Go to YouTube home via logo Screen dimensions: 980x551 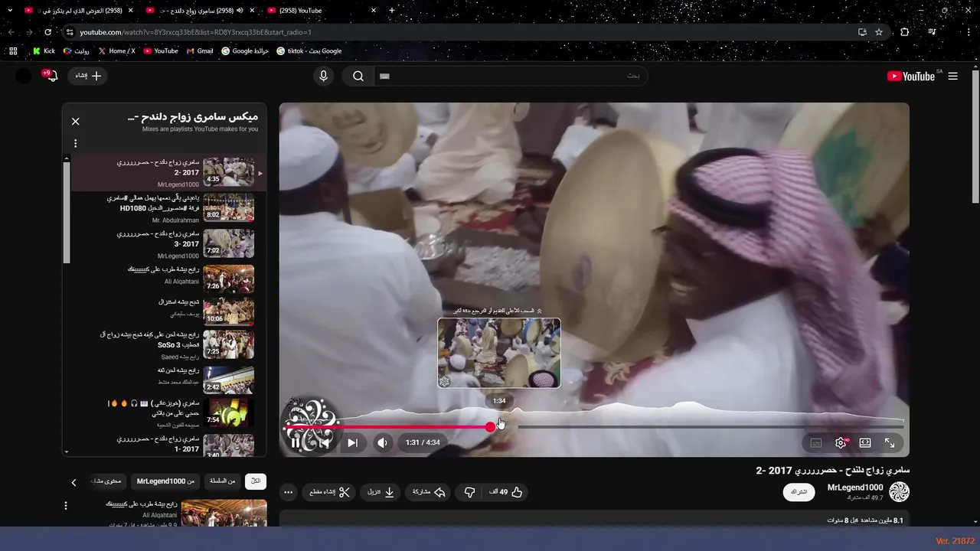click(910, 76)
